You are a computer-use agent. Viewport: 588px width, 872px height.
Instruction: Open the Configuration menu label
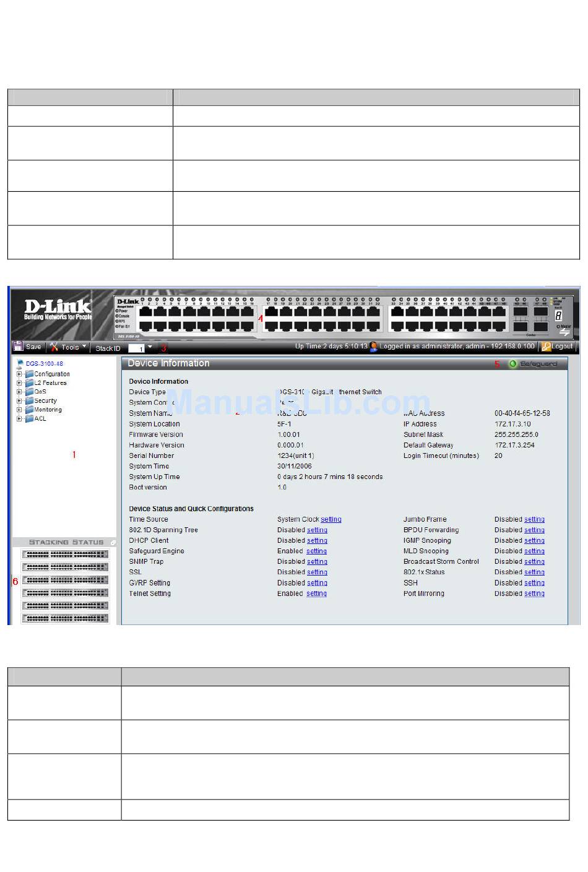[x=52, y=374]
